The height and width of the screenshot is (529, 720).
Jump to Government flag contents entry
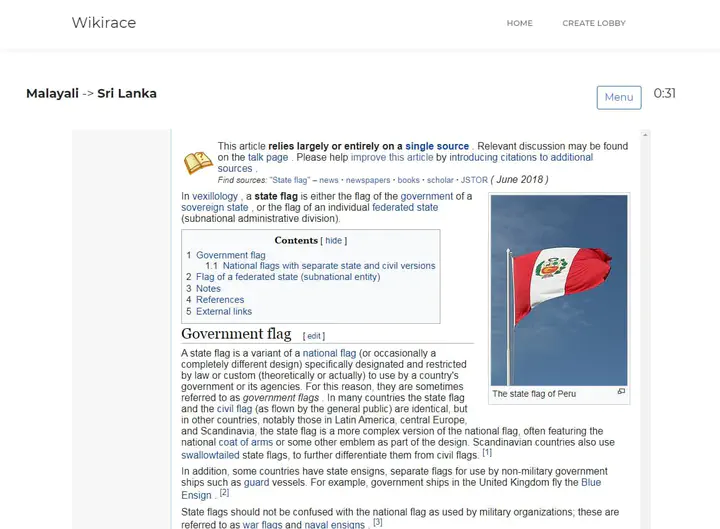[230, 256]
